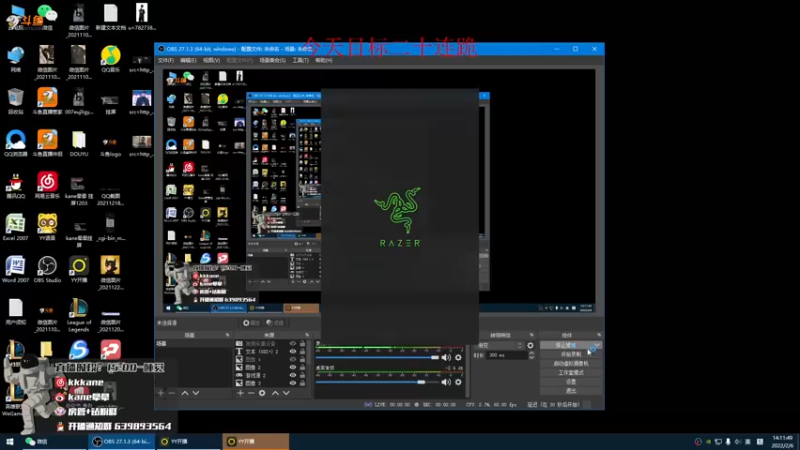Image resolution: width=800 pixels, height=450 pixels.
Task: Select 网易云音乐 desktop icon
Action: point(47,185)
